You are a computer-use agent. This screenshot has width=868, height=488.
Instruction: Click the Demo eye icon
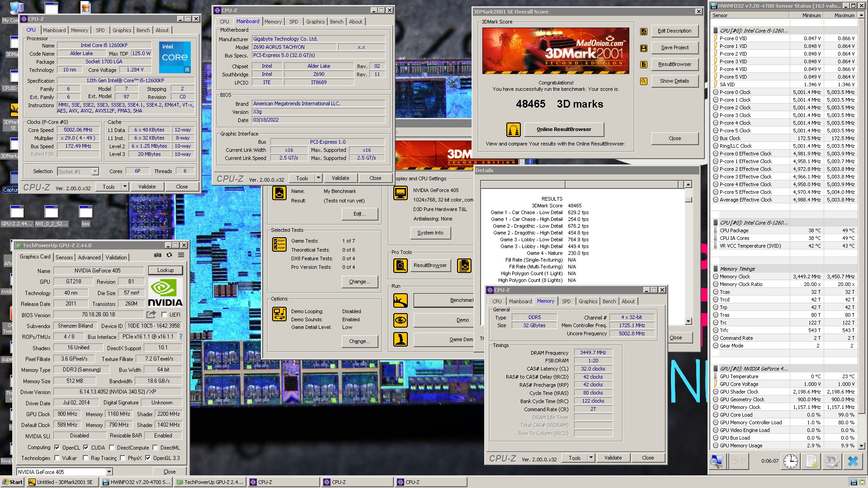pyautogui.click(x=401, y=320)
